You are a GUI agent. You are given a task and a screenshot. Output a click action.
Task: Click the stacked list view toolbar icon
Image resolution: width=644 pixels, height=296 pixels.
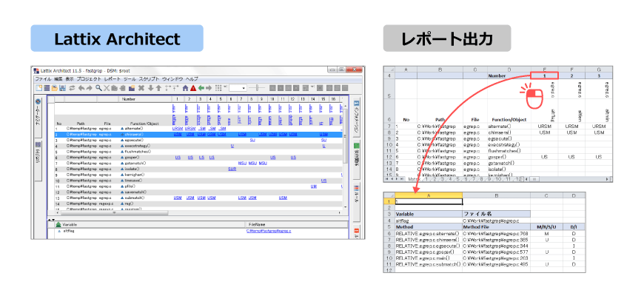[x=47, y=88]
